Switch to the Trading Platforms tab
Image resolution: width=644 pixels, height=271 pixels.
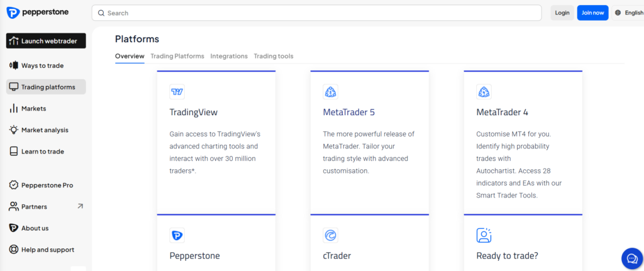tap(177, 56)
